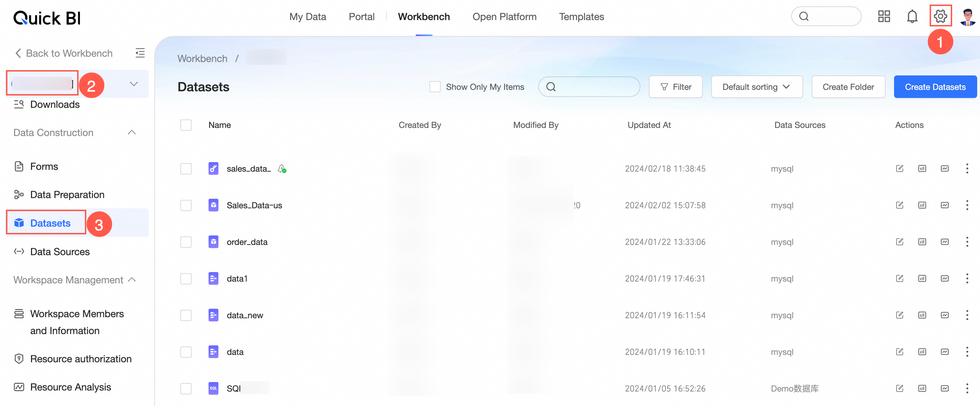Click the Create Folder button
This screenshot has height=406, width=980.
click(848, 87)
